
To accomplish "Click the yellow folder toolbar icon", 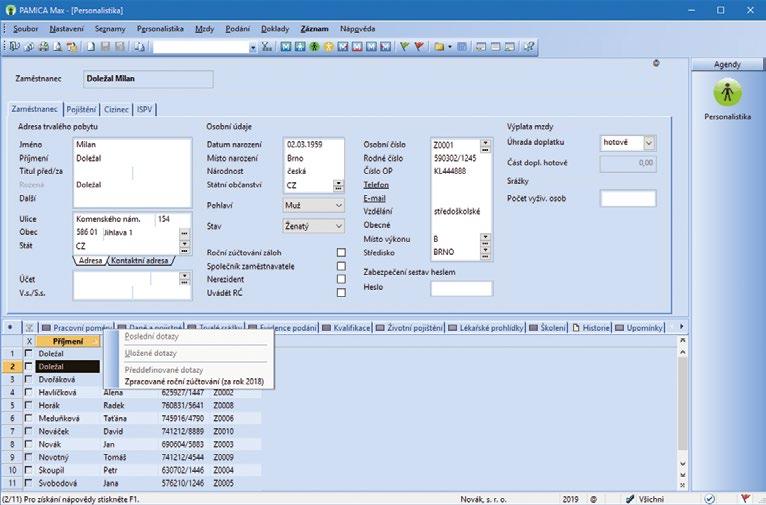I will pos(439,46).
